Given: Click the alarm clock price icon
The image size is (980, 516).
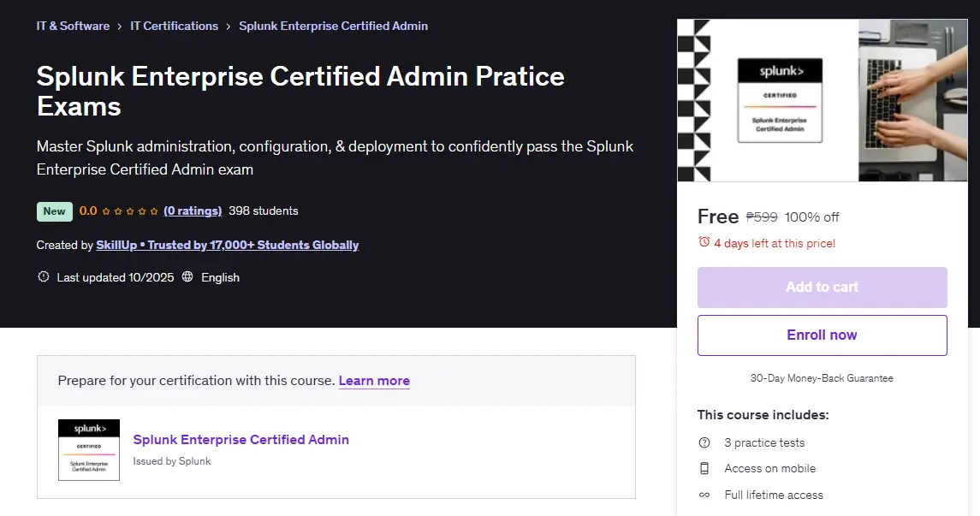Looking at the screenshot, I should 704,242.
